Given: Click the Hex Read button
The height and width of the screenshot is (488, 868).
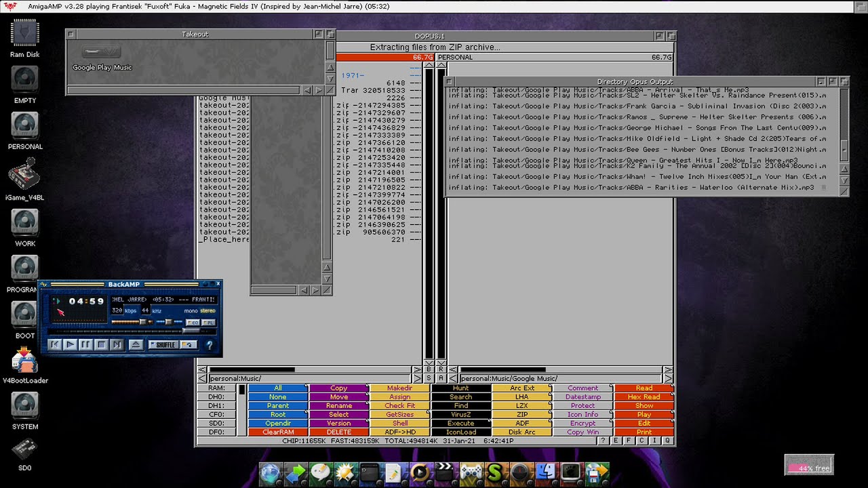Looking at the screenshot, I should pos(644,397).
